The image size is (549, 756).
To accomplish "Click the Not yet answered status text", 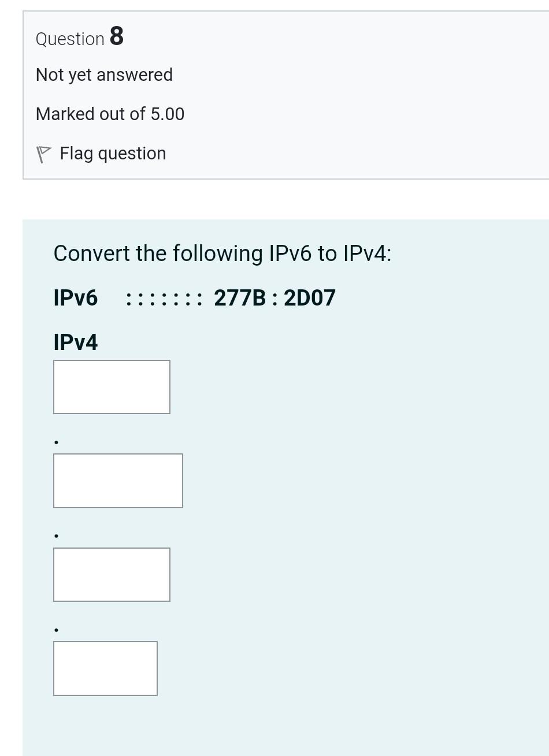I will 104,75.
